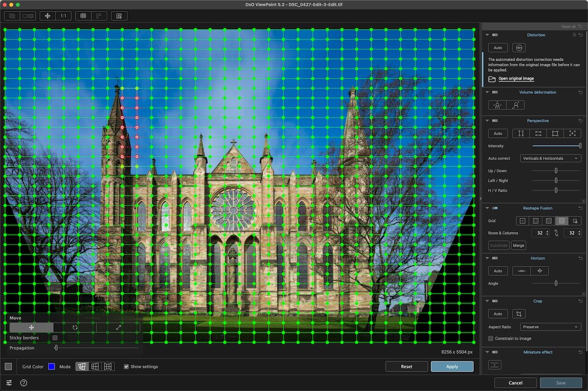Click Apply to confirm the reshape
Screen dimensions: 588x391
coord(452,367)
